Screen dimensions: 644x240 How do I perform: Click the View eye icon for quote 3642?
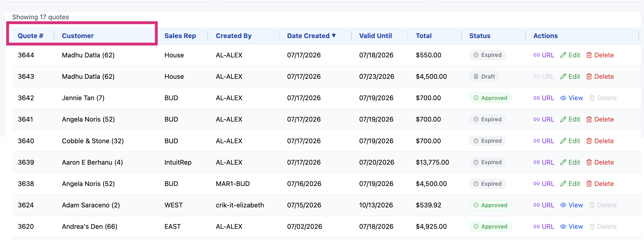tap(563, 98)
